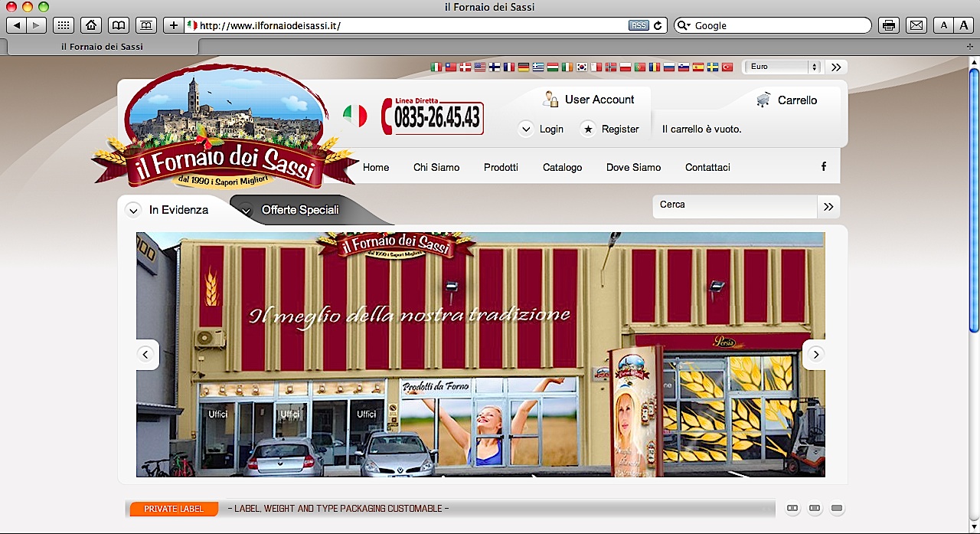Open the Top Sites grid button
This screenshot has width=980, height=534.
click(64, 25)
